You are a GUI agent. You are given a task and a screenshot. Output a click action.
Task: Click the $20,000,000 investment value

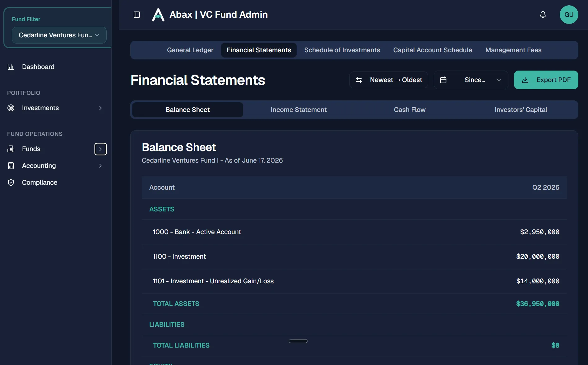[538, 256]
